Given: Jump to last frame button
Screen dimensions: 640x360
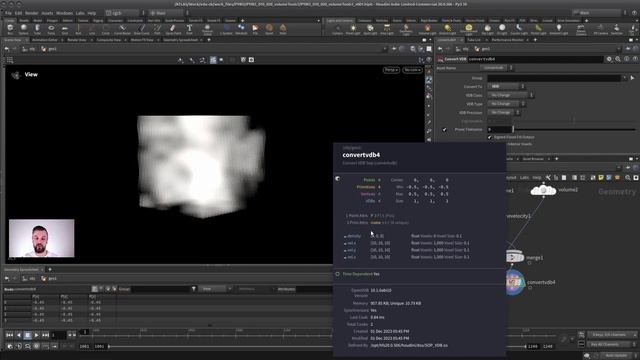Looking at the screenshot, I should (x=45, y=335).
